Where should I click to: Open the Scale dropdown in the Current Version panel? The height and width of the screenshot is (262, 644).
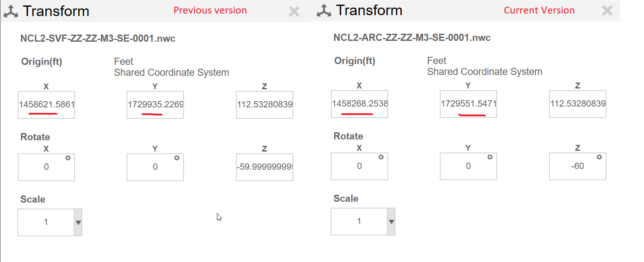(391, 221)
